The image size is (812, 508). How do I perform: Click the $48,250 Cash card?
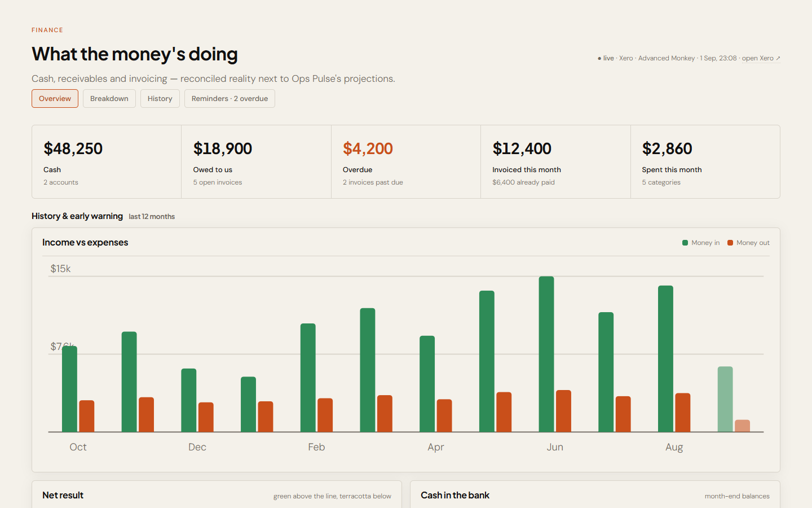pyautogui.click(x=107, y=162)
